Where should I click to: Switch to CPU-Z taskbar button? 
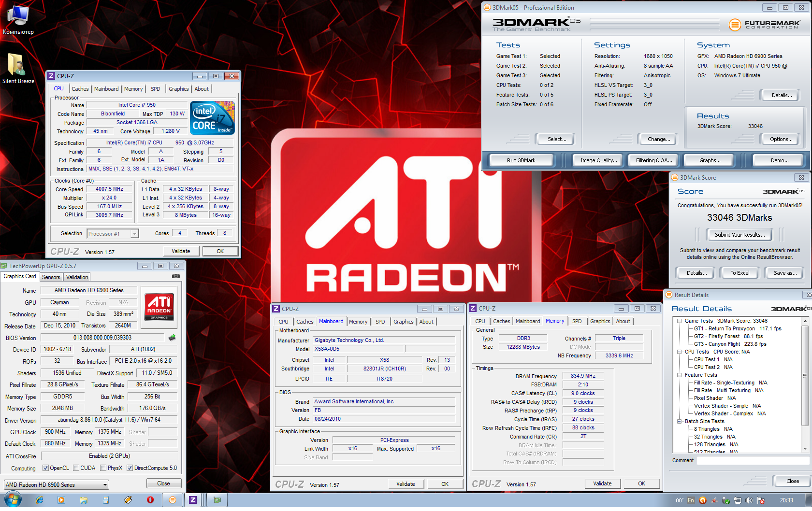(193, 500)
